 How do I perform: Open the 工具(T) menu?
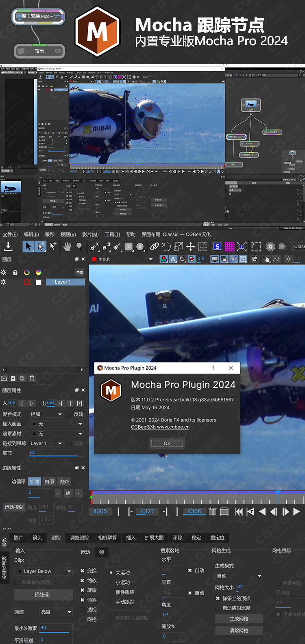click(x=112, y=234)
